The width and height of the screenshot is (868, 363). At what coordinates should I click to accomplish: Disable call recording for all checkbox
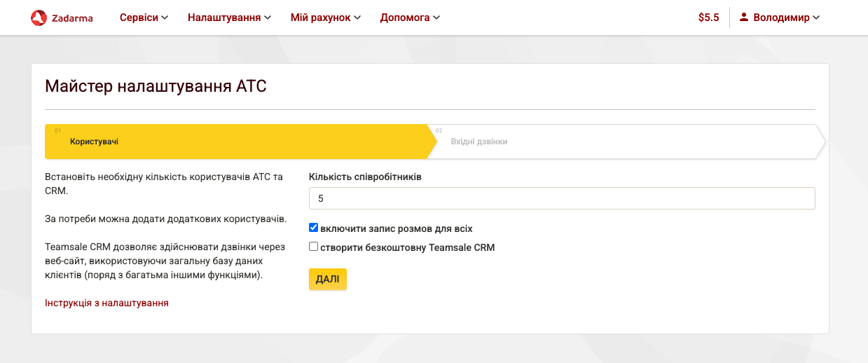point(314,228)
